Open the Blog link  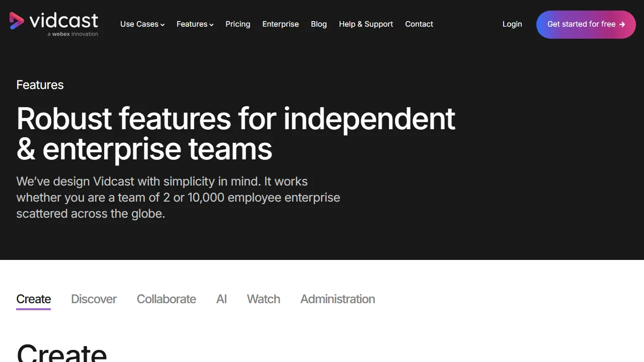pyautogui.click(x=319, y=24)
